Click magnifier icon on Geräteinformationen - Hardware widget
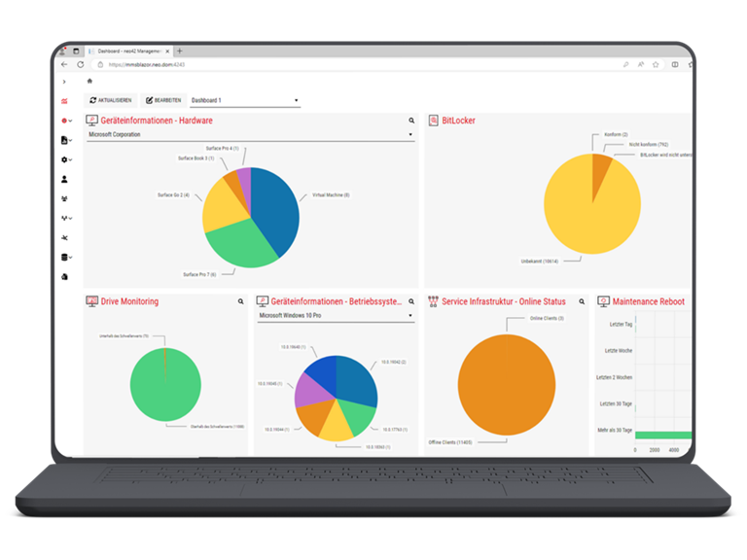747x560 pixels. click(x=411, y=121)
